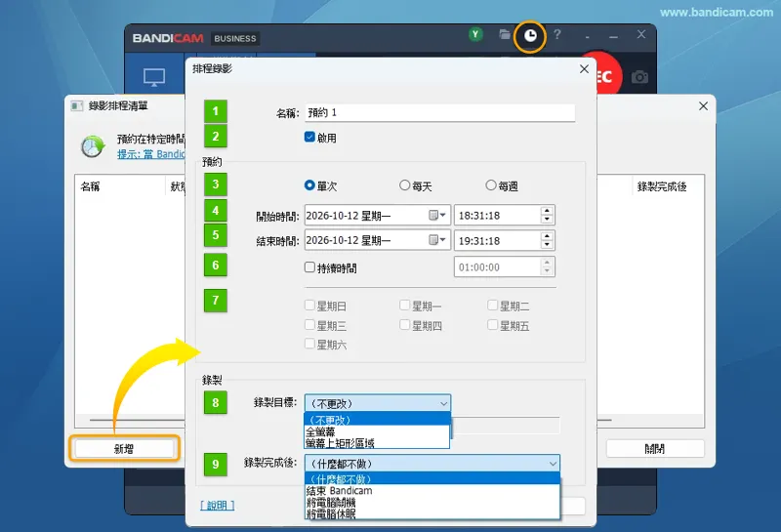The image size is (781, 532).
Task: Minimize the Bandicam main window
Action: point(613,36)
